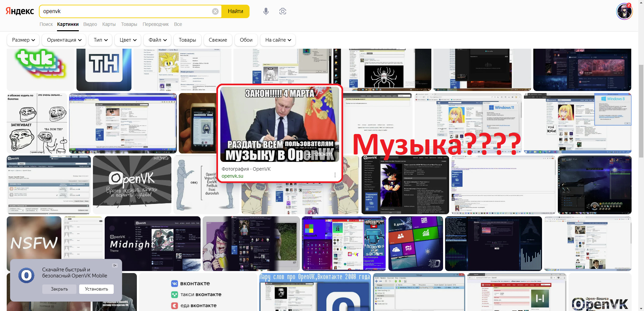Screen dimensions: 644x311
Task: Dismiss the promo using its small corner icon
Action: (115, 265)
